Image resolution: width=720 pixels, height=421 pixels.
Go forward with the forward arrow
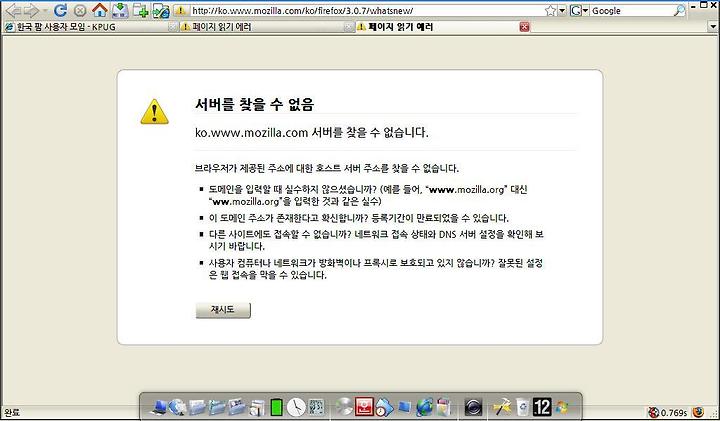[31, 10]
